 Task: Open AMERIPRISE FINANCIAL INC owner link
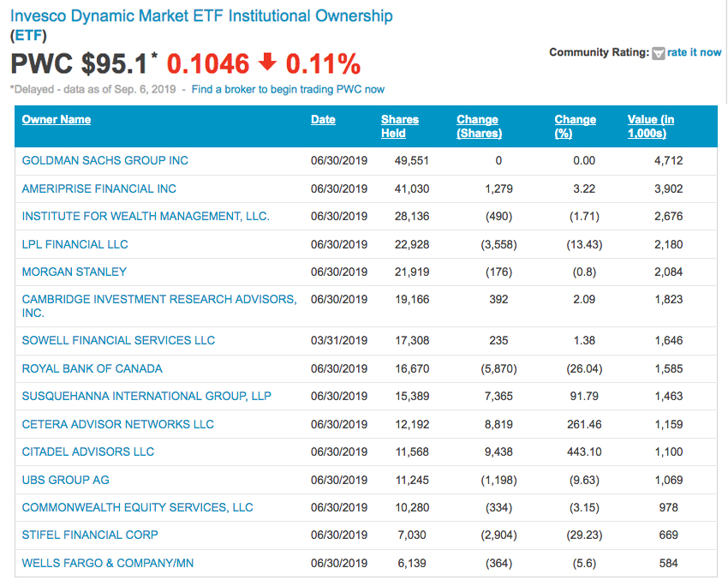pyautogui.click(x=98, y=188)
